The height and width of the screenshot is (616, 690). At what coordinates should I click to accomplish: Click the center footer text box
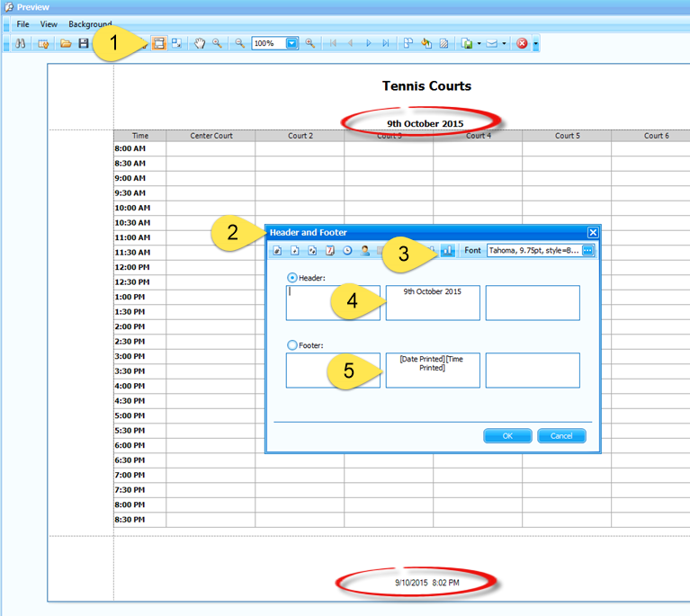(x=433, y=370)
